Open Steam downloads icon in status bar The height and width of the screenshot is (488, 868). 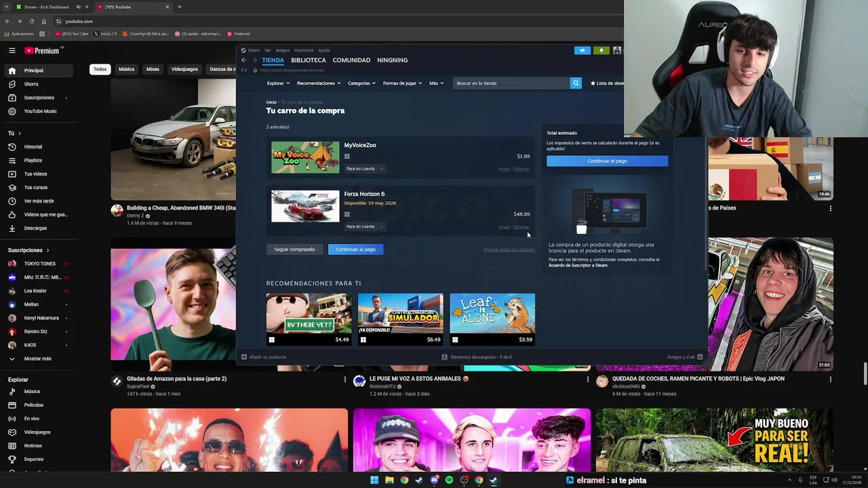(x=444, y=357)
